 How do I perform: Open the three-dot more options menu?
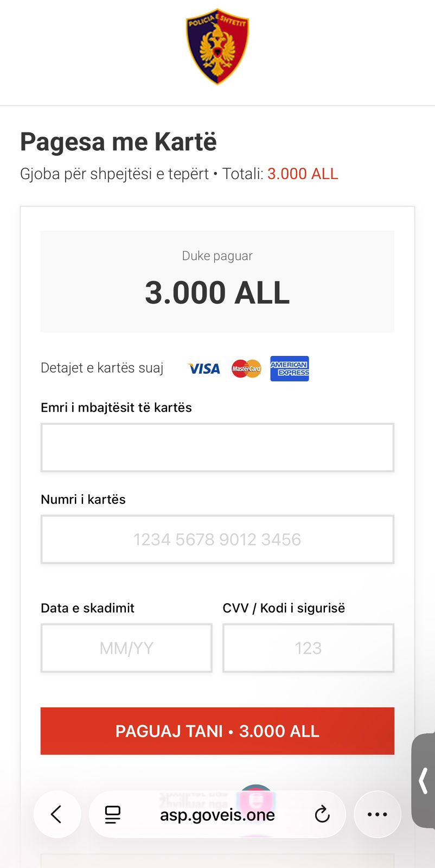click(x=378, y=814)
